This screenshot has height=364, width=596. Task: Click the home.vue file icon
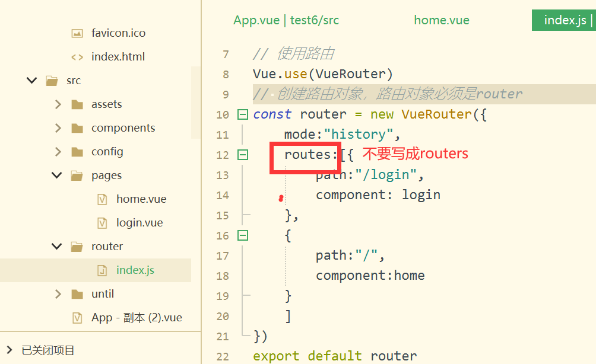point(102,199)
